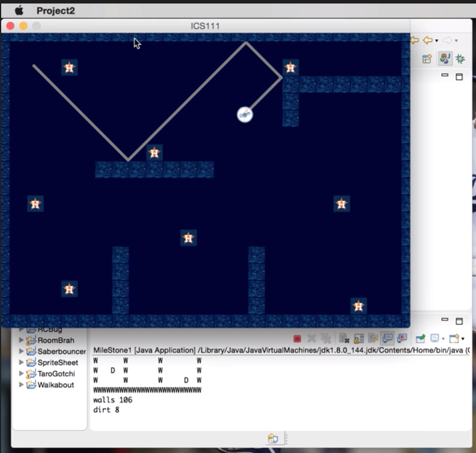Toggle console Scroll Lock
This screenshot has height=453, width=476.
(359, 338)
